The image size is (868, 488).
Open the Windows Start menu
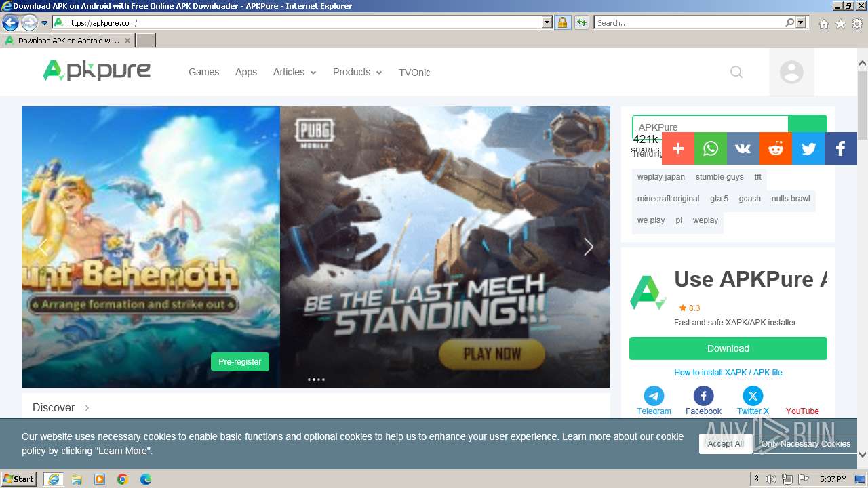pyautogui.click(x=18, y=479)
